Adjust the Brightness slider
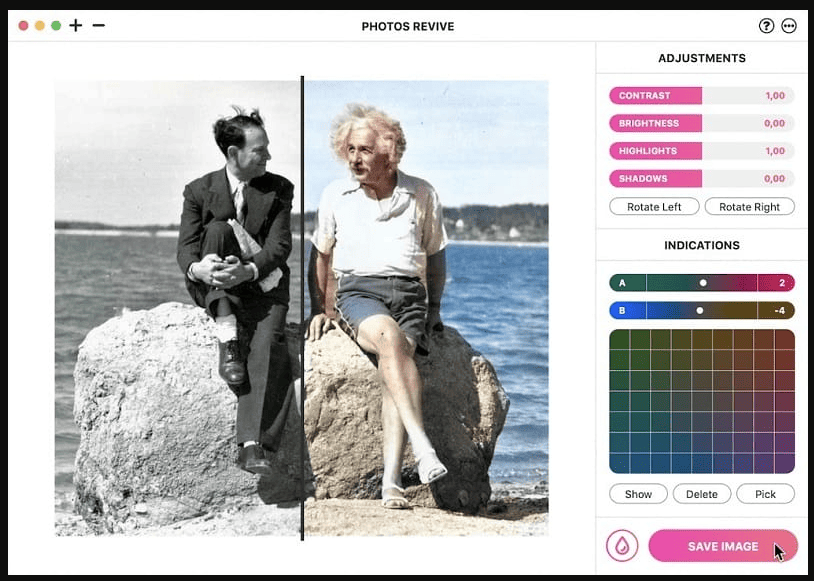The height and width of the screenshot is (581, 814). [x=702, y=123]
